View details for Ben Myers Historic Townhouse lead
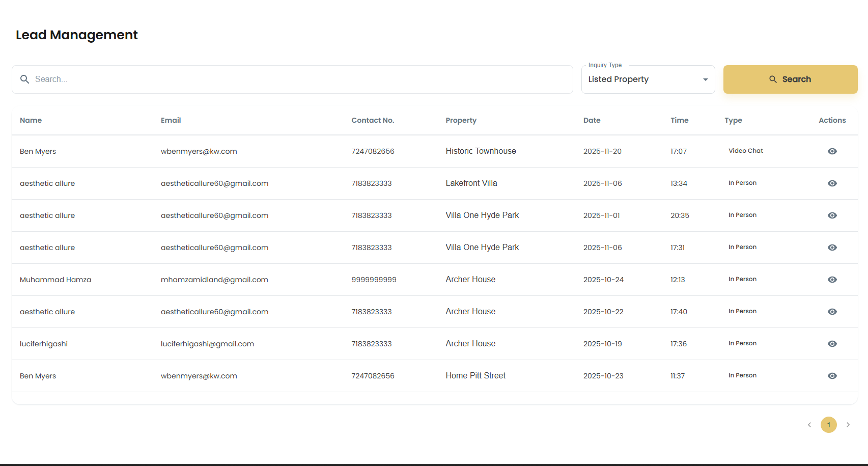The height and width of the screenshot is (466, 868). click(832, 151)
